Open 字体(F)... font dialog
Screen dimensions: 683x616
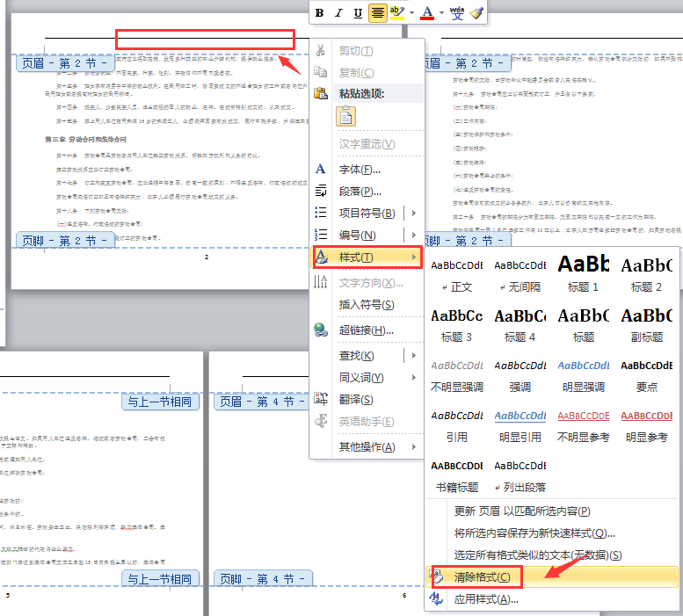click(x=360, y=170)
